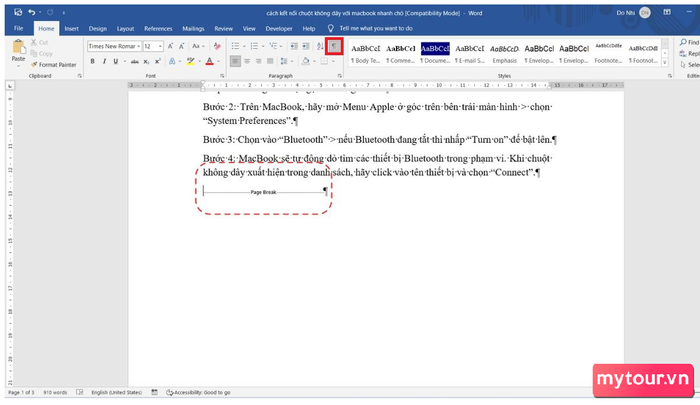Apply the E-mail Signature style
Screen dimensions: 700x405
(470, 53)
